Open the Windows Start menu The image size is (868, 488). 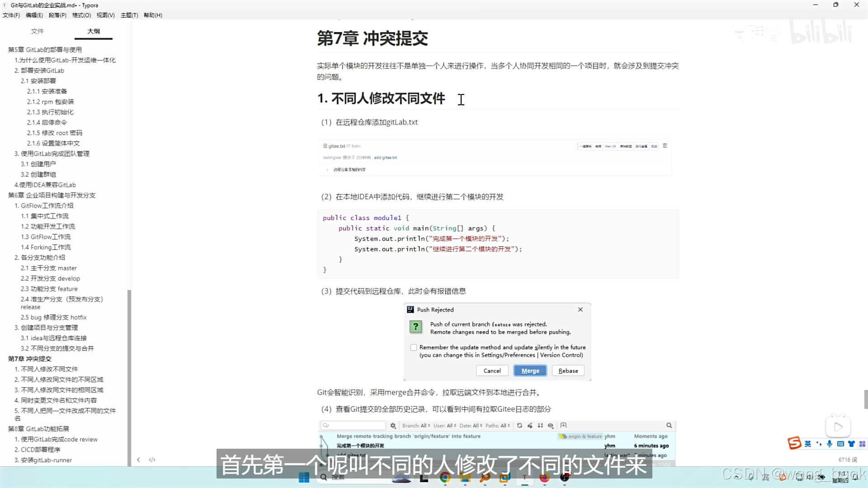tap(304, 478)
